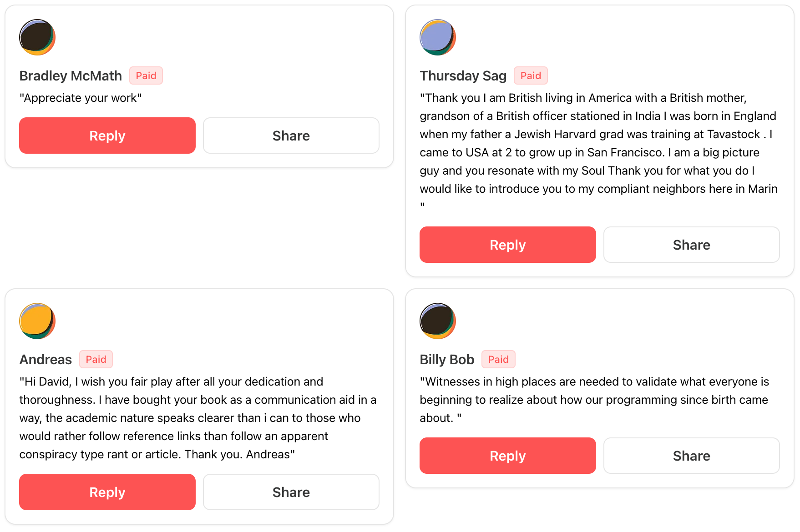Select the Andreas name heading

[x=46, y=360]
